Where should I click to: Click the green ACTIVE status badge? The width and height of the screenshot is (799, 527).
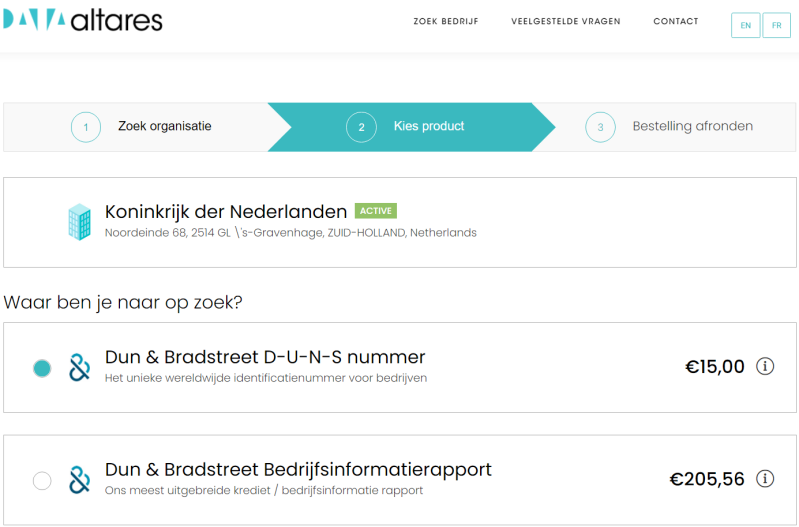coord(376,211)
